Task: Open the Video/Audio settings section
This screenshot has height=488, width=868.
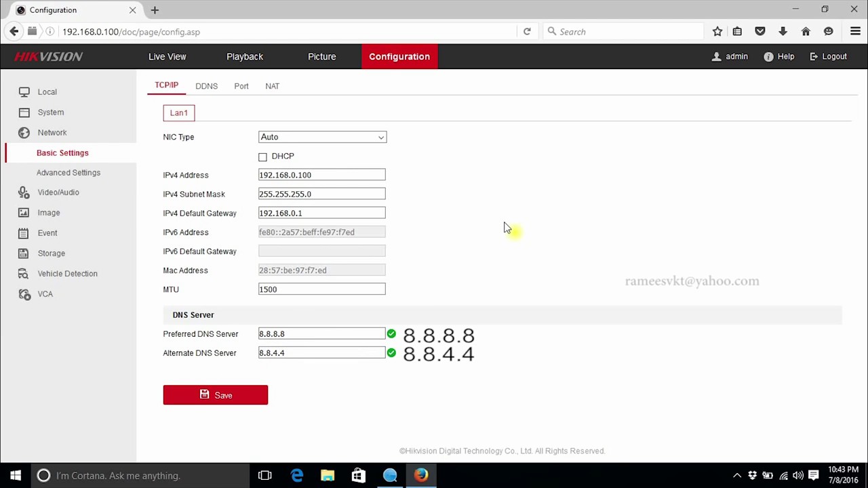Action: coord(58,192)
